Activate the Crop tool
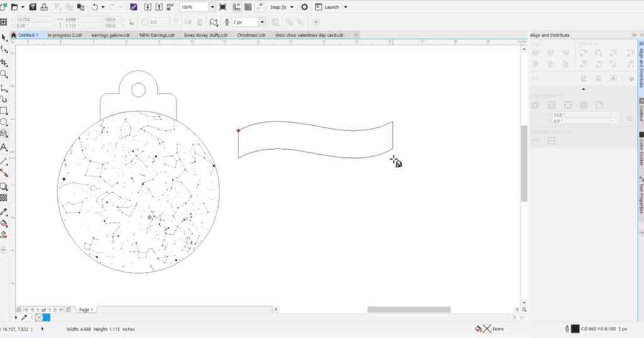 point(4,62)
